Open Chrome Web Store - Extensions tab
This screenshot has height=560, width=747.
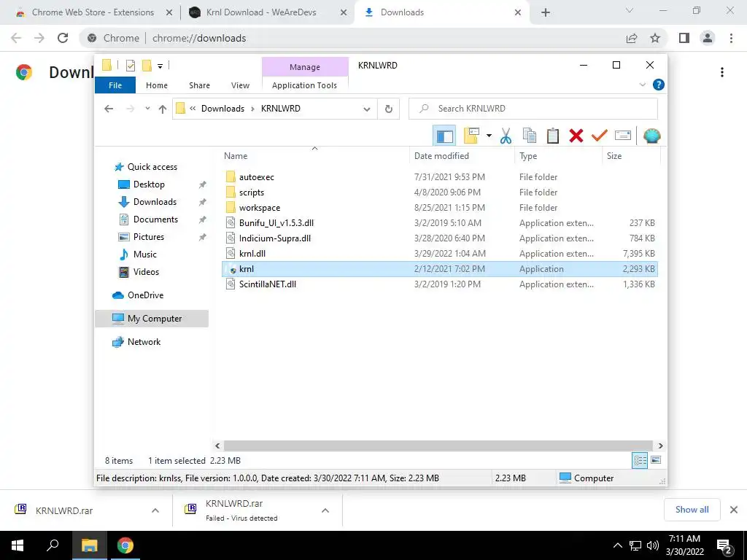click(93, 12)
